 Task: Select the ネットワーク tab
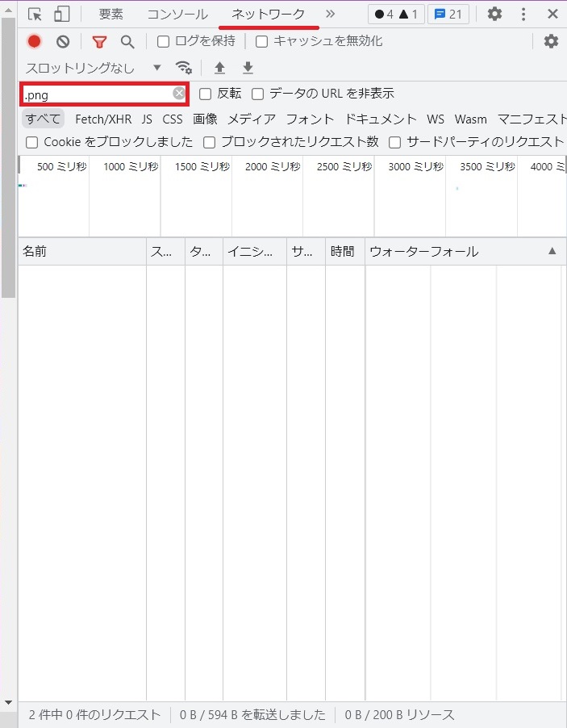point(269,15)
